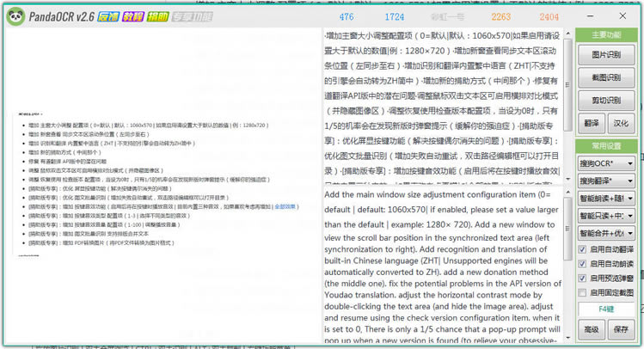The width and height of the screenshot is (644, 349).
Task: Open the 搜狗OCR engine dropdown
Action: click(x=606, y=163)
